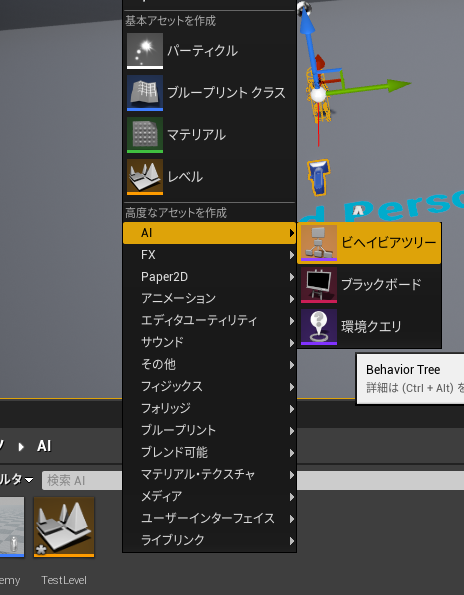The width and height of the screenshot is (464, 595).
Task: Open the その他 submenu
Action: click(x=209, y=365)
